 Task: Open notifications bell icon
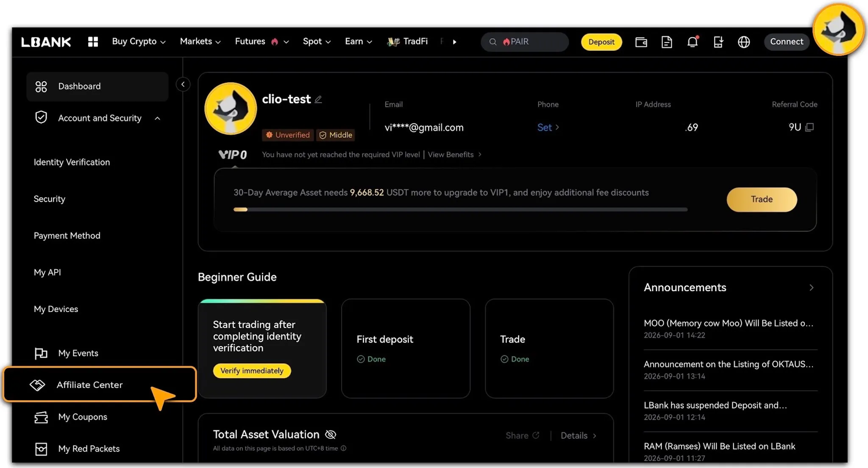click(x=693, y=42)
